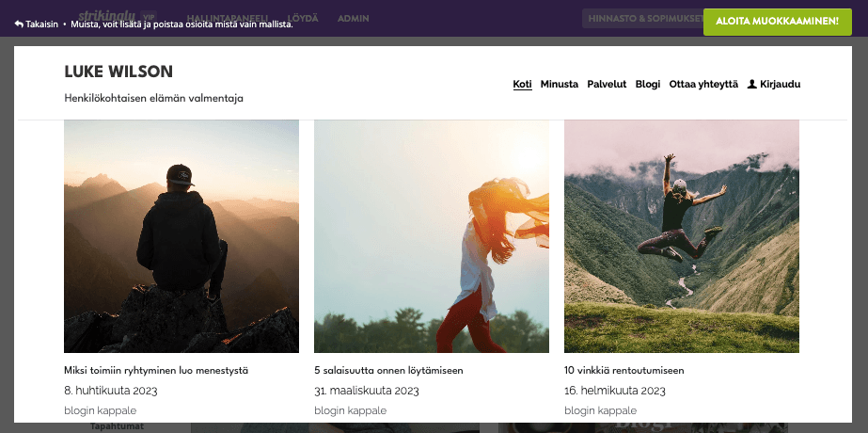Open the Minusta menu item

[x=560, y=85]
